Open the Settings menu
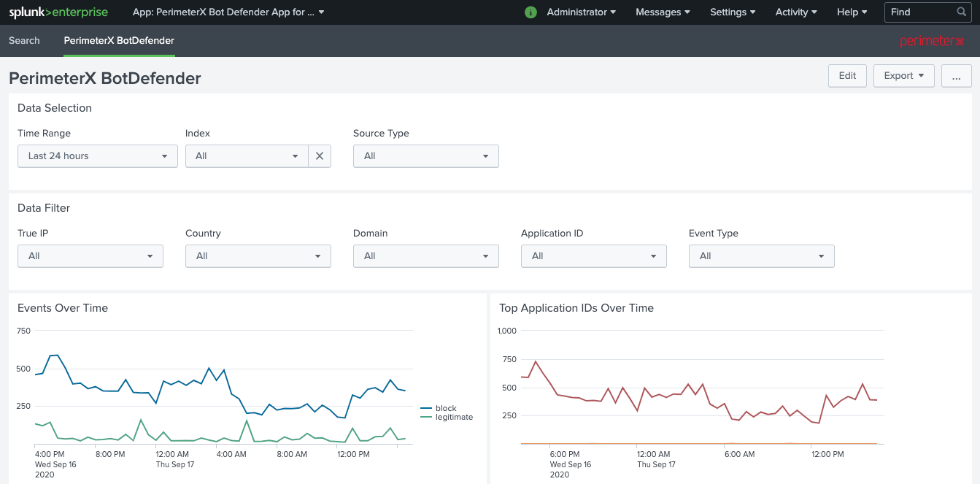980x484 pixels. [733, 12]
